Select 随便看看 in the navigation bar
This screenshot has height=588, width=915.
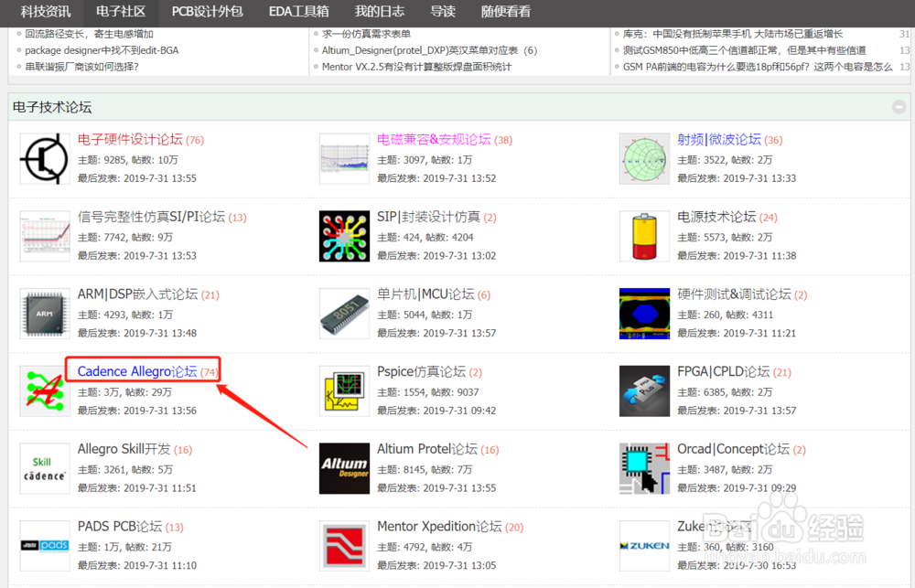pyautogui.click(x=506, y=12)
